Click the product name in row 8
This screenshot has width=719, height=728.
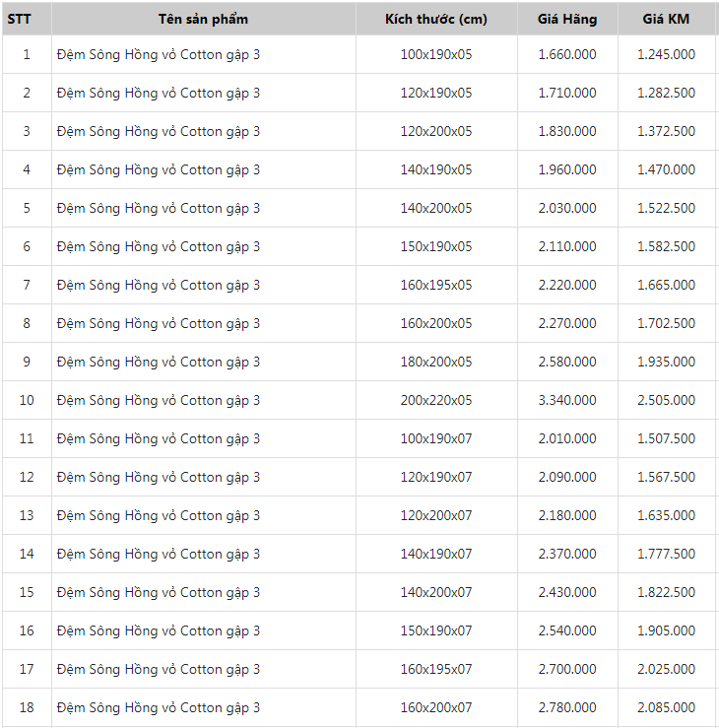(x=159, y=323)
